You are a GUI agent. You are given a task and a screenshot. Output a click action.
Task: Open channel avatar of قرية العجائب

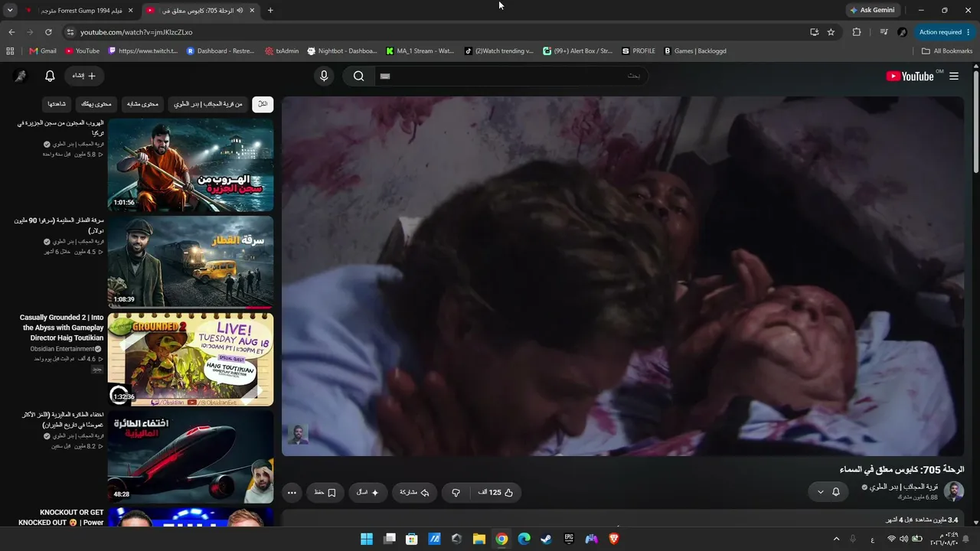pyautogui.click(x=954, y=491)
